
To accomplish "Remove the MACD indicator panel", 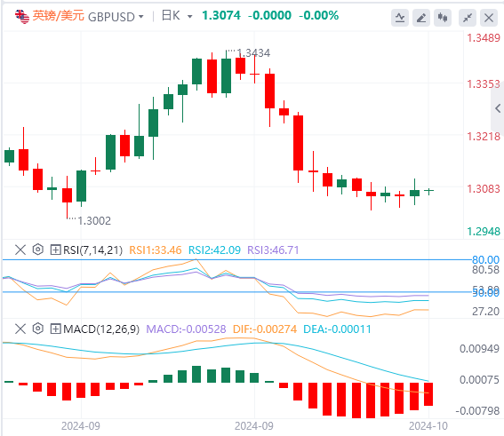I will tap(20, 329).
